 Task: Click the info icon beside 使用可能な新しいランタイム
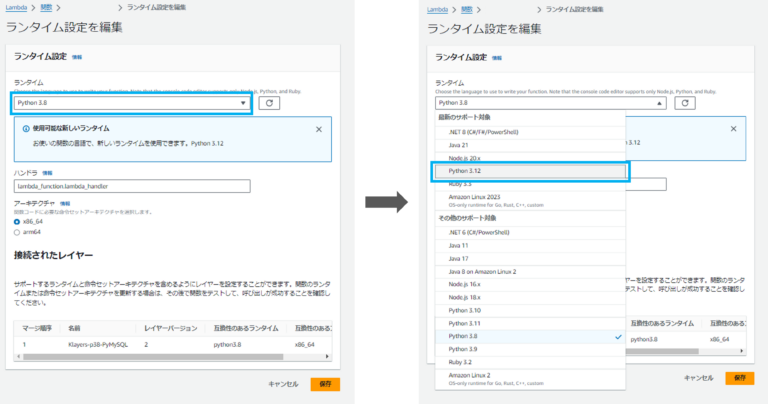[26, 129]
